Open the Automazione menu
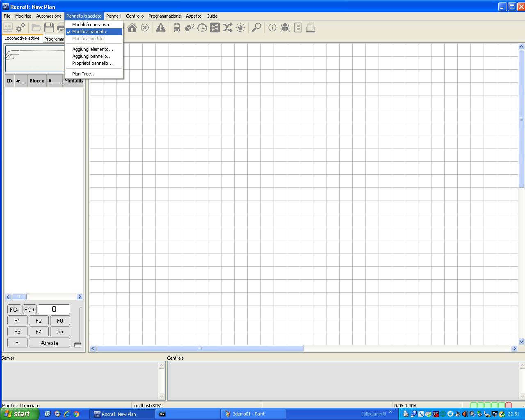Screen dimensions: 525x420 tap(49, 16)
